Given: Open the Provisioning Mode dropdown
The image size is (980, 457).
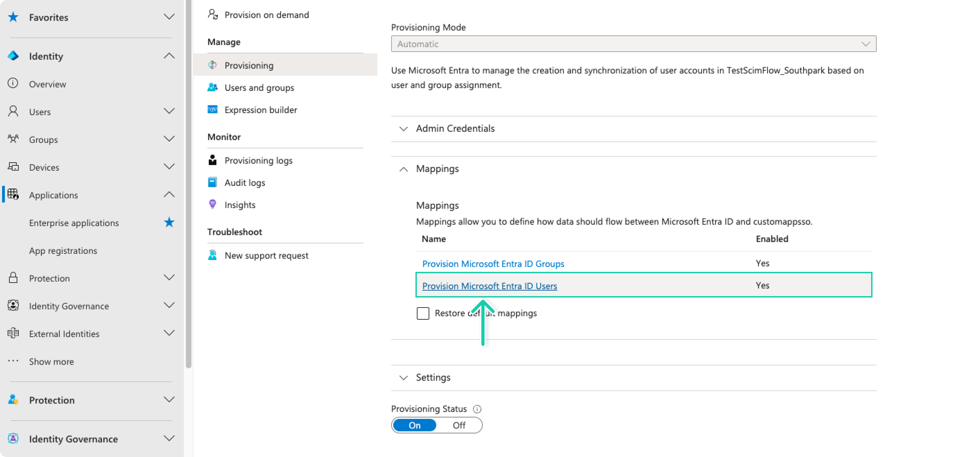Looking at the screenshot, I should coord(633,44).
